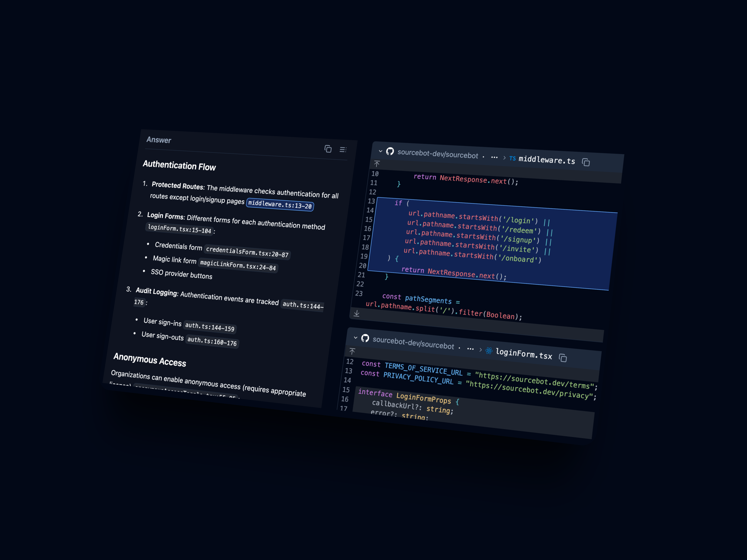The image size is (747, 560).
Task: Click the GitHub icon beside the loginForm.tsx repo
Action: point(365,338)
